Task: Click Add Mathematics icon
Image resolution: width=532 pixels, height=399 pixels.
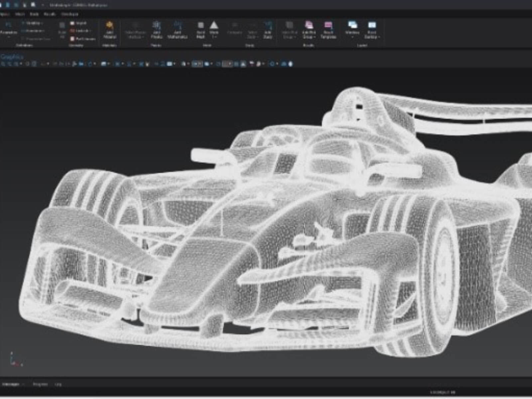Action: (x=178, y=30)
